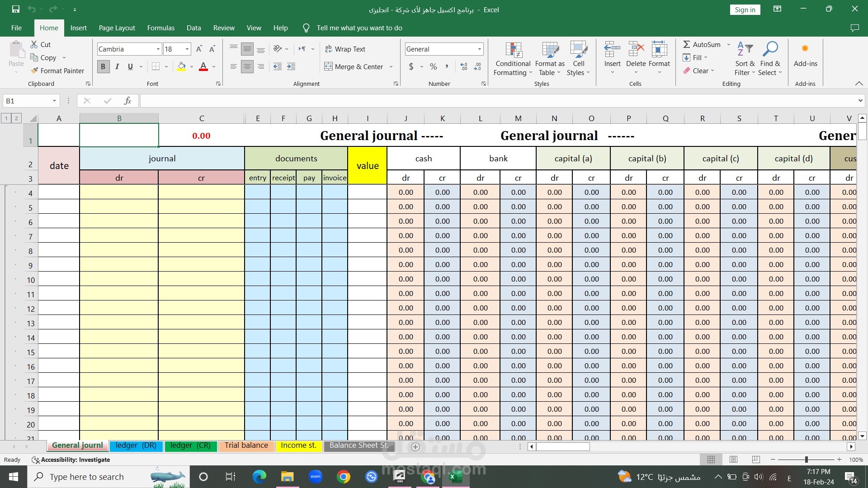
Task: Apply Accounting Number Format dollar icon
Action: 411,66
